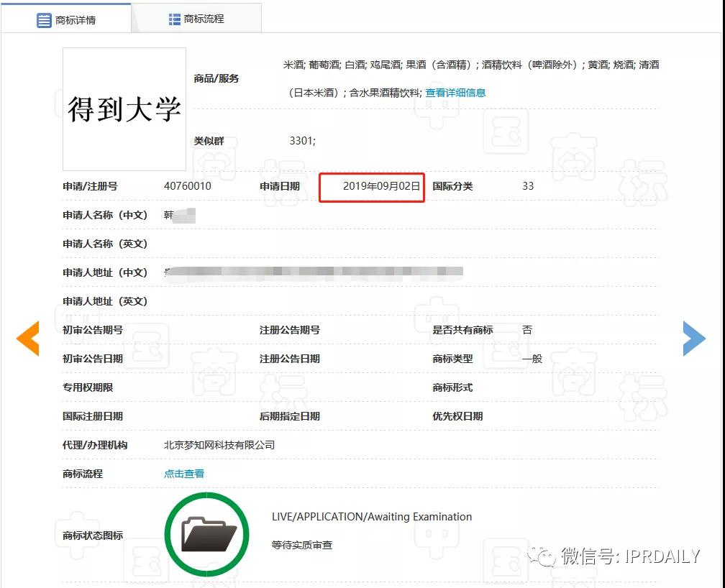The width and height of the screenshot is (725, 588).
Task: Click the 商标状态图标 label
Action: (93, 536)
